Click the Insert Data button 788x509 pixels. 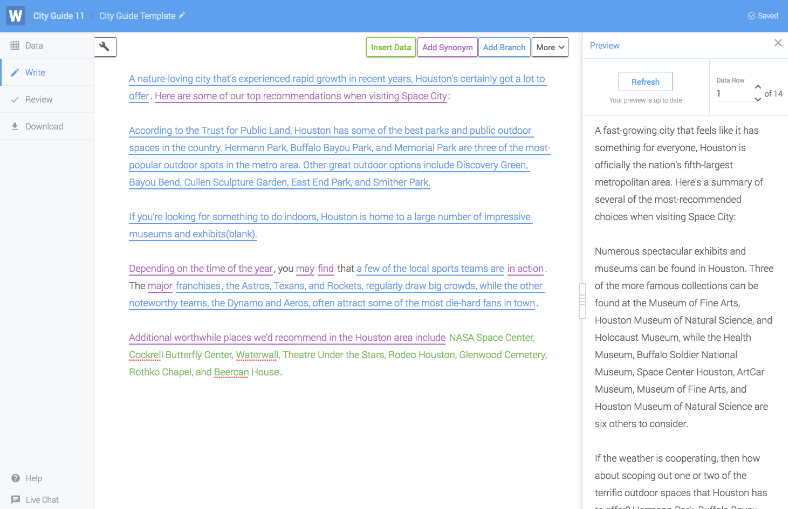click(390, 47)
